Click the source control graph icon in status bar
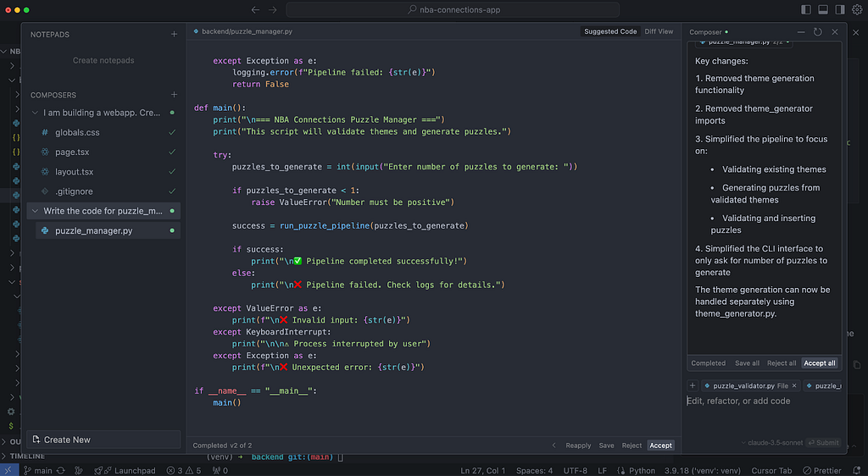This screenshot has width=868, height=476. (x=79, y=470)
